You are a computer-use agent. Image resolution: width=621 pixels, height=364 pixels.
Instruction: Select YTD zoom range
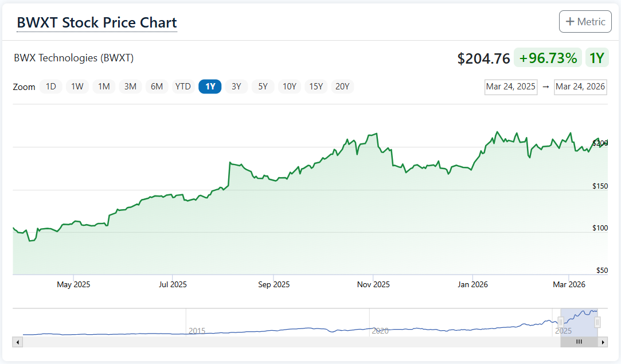point(183,87)
